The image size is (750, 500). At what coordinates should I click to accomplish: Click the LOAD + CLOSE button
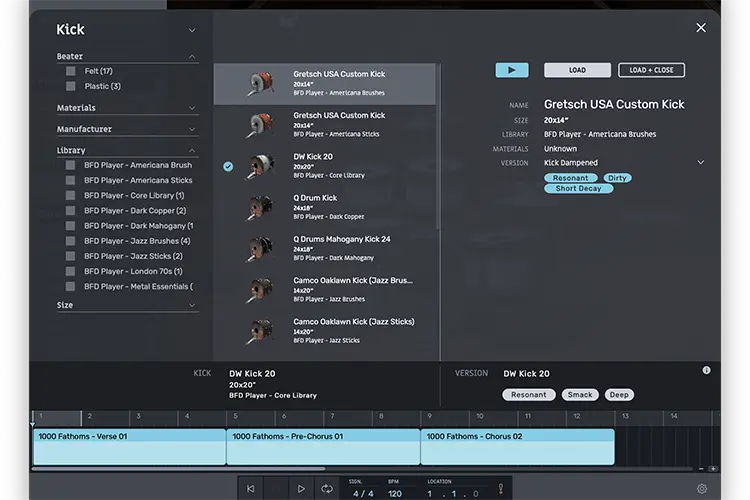coord(651,70)
